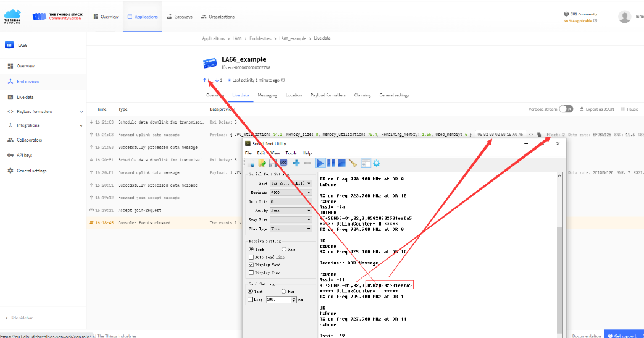Open the Parity dropdown

[290, 211]
